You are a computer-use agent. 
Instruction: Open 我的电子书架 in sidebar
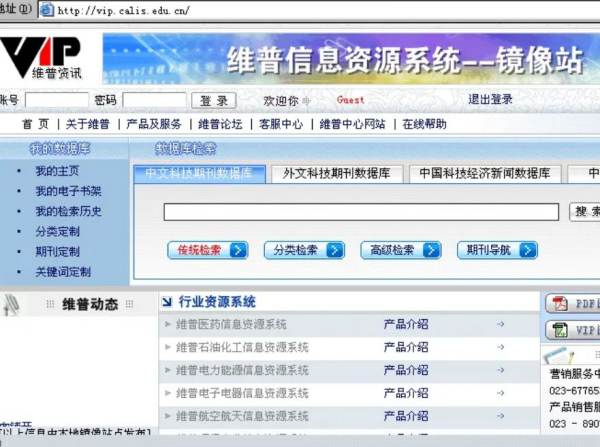click(x=68, y=191)
